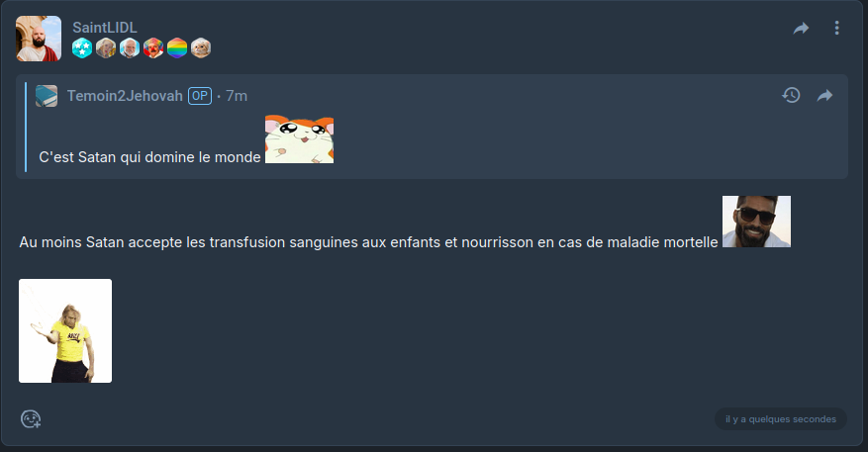Click Temoin2Jehovah's book avatar
Screen dimensions: 868x452
tap(47, 96)
